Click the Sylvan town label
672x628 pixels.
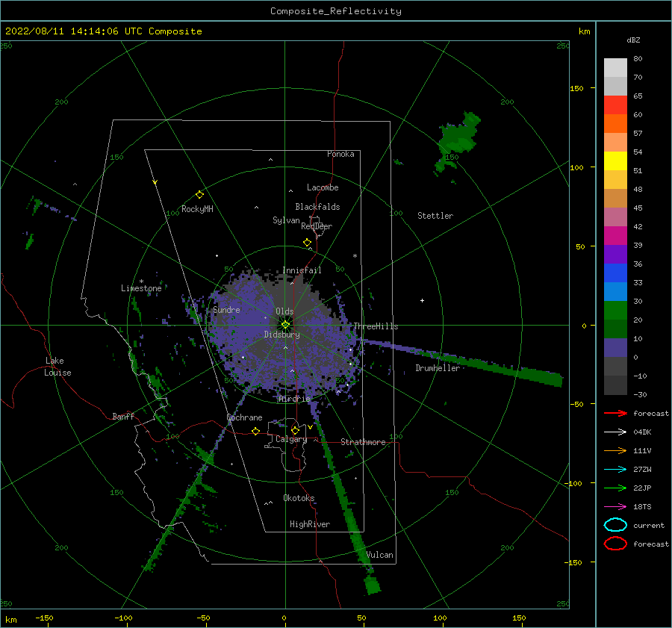pyautogui.click(x=286, y=220)
